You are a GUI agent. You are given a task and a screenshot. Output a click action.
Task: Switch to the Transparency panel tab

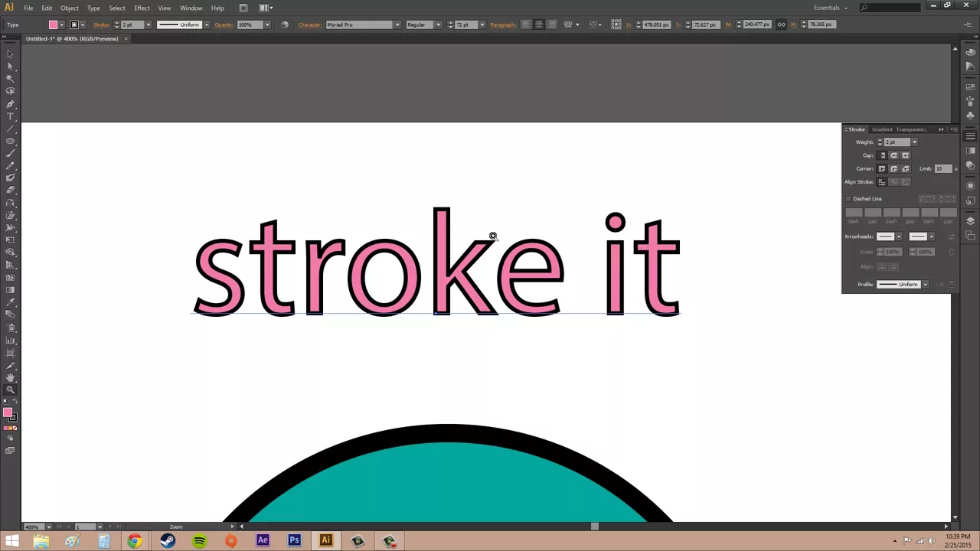(911, 129)
